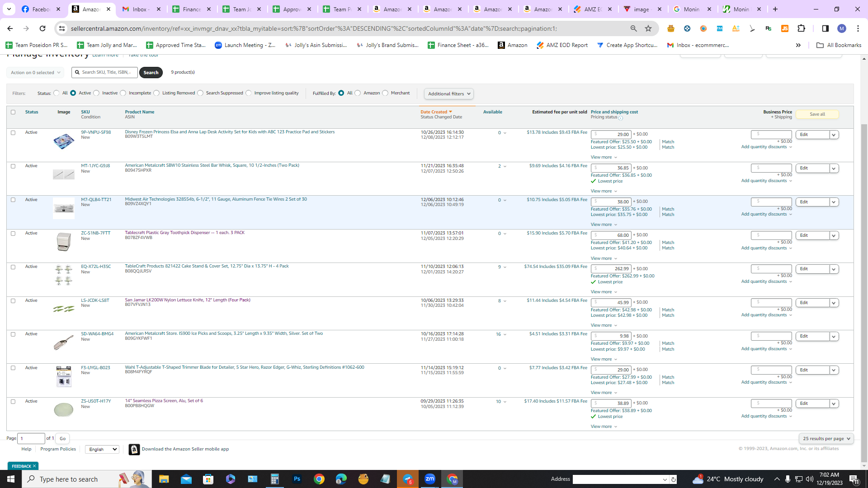The height and width of the screenshot is (488, 868).
Task: Open the tab search chevron at top-left
Action: (x=9, y=9)
